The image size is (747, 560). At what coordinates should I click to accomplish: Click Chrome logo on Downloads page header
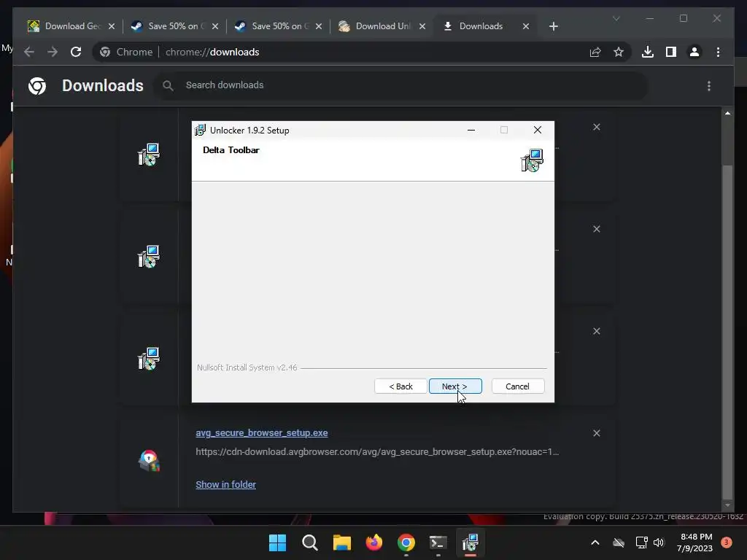coord(37,86)
